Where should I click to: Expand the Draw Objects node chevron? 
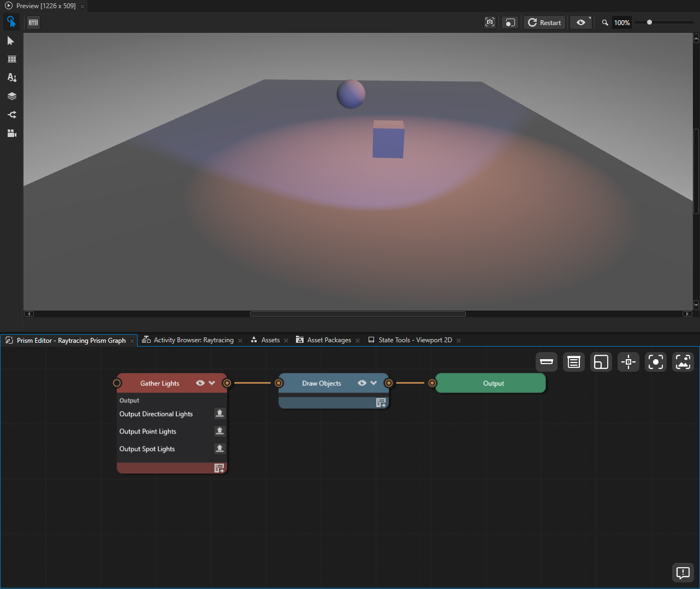pyautogui.click(x=373, y=383)
